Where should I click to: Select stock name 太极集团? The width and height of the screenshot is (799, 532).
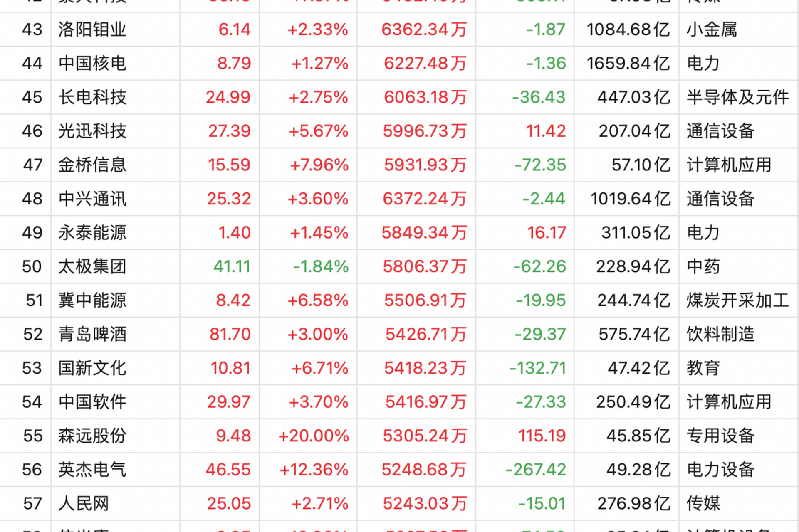click(x=92, y=266)
